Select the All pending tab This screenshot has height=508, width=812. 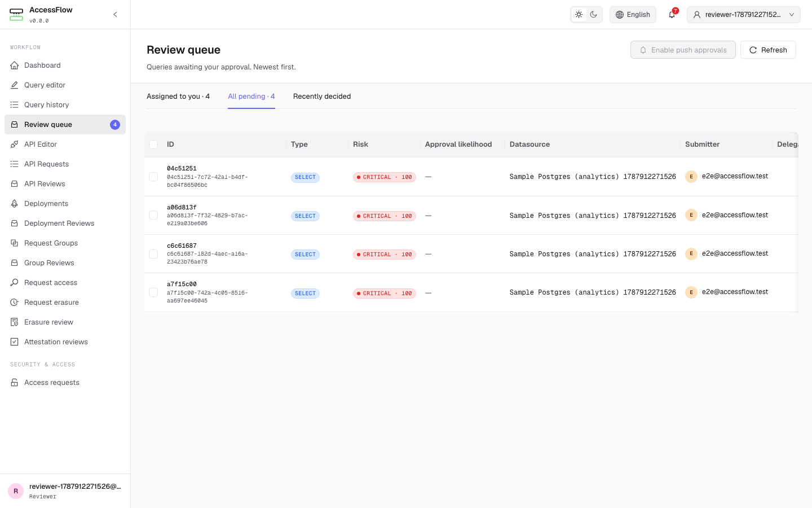[251, 97]
